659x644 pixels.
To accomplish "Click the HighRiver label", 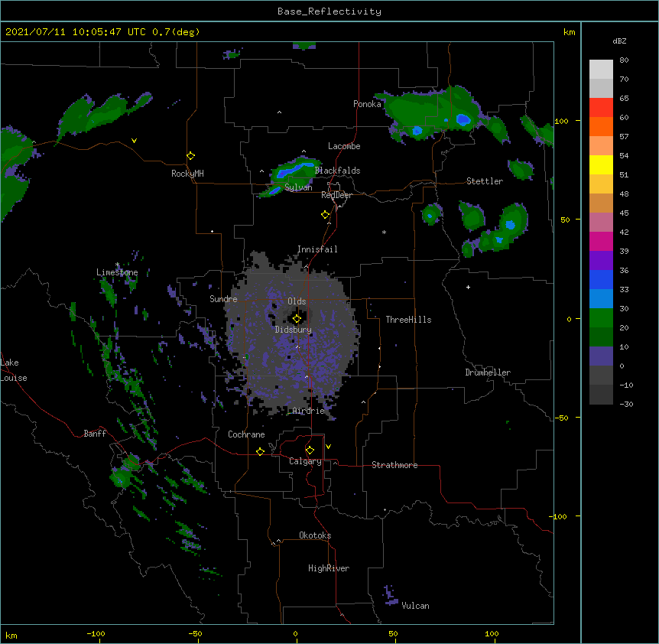I will pyautogui.click(x=329, y=568).
